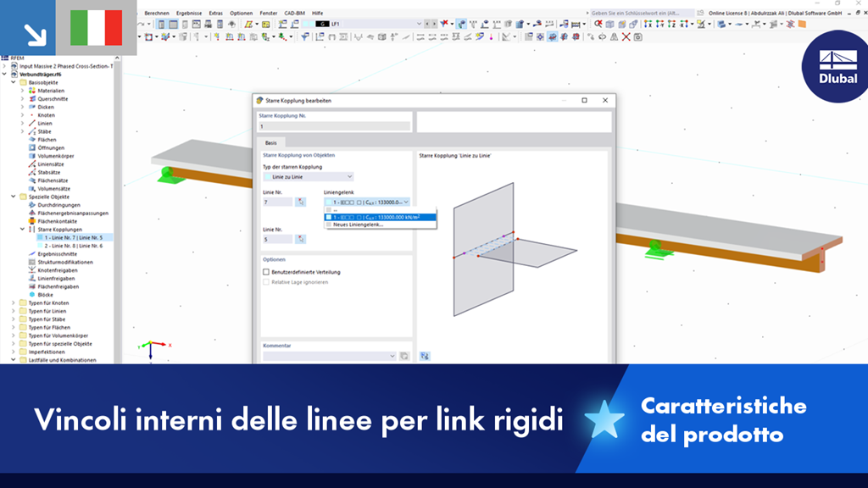The width and height of the screenshot is (868, 488).
Task: Toggle the Relative Lage ignorieren checkbox
Action: click(266, 282)
